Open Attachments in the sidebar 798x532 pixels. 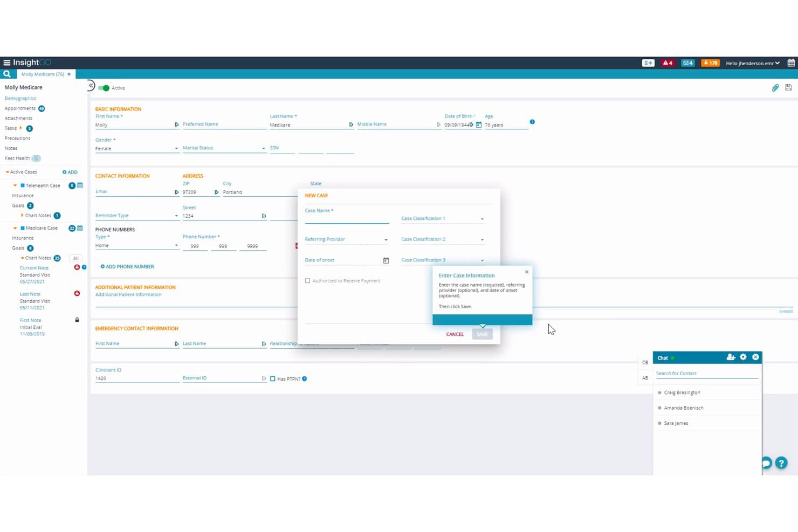pos(18,118)
